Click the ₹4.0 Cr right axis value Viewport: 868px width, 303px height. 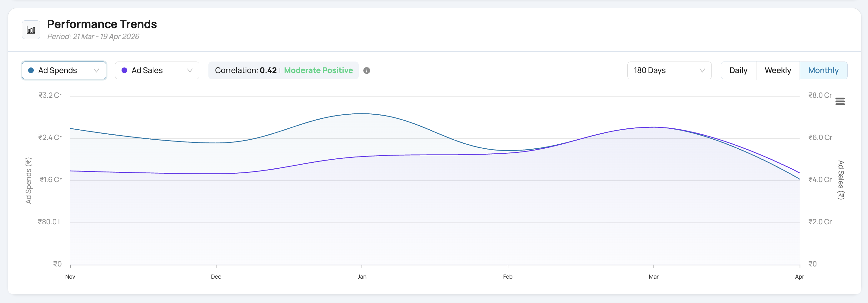tap(820, 180)
